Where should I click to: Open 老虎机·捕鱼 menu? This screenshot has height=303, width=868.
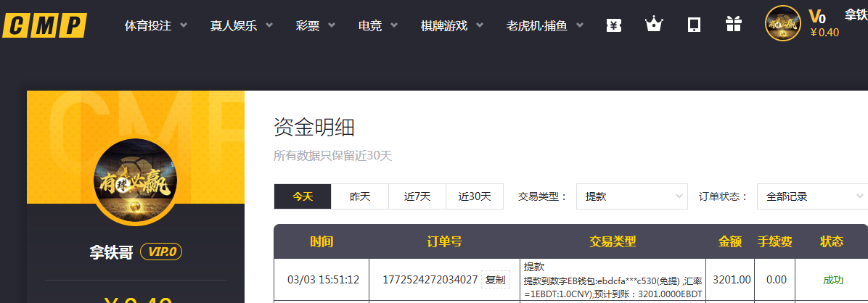click(x=537, y=25)
